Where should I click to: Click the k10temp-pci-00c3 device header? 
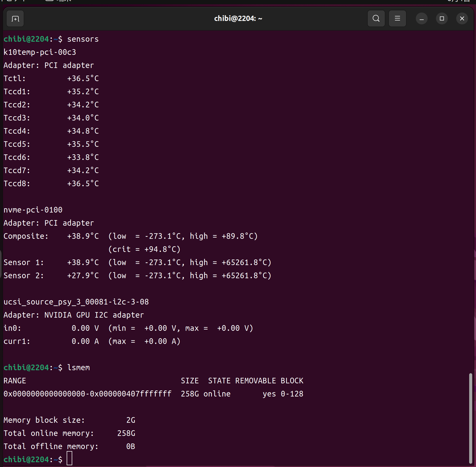click(x=40, y=52)
